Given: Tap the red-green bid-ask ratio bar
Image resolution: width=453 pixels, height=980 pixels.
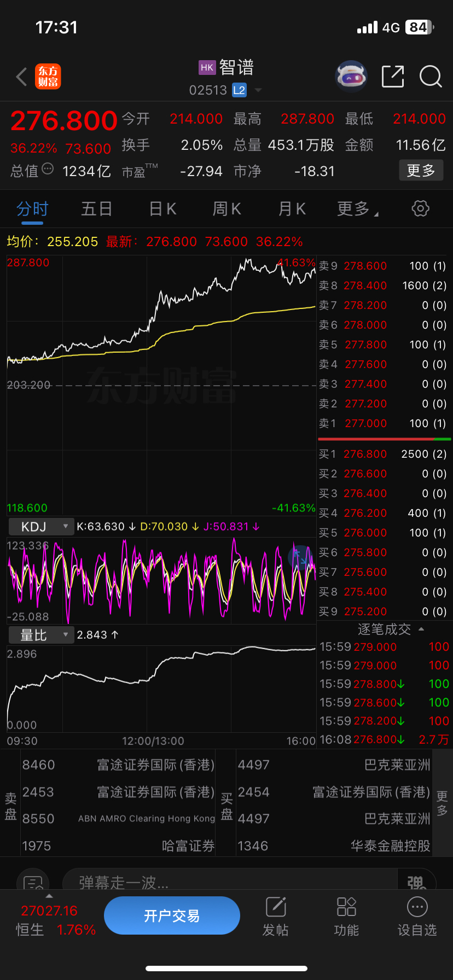Looking at the screenshot, I should [x=384, y=439].
